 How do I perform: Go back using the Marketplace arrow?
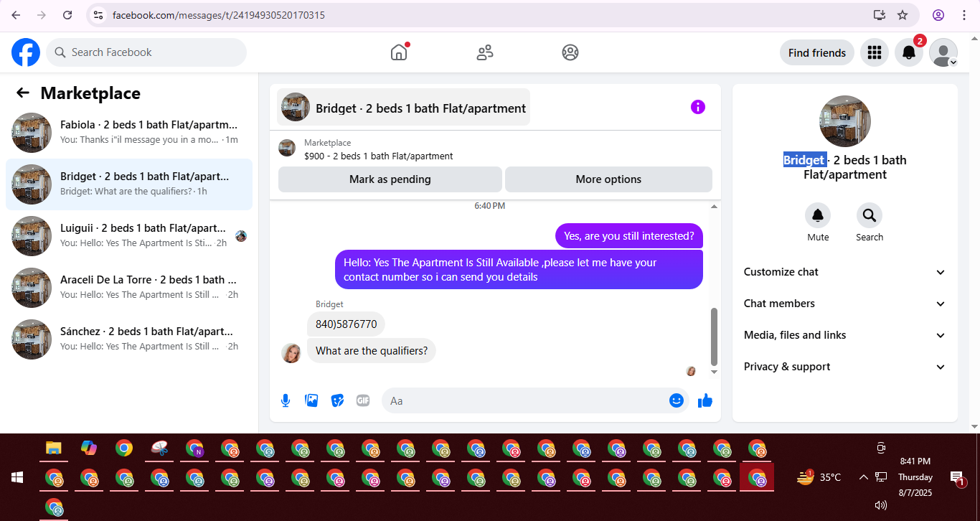coord(23,93)
